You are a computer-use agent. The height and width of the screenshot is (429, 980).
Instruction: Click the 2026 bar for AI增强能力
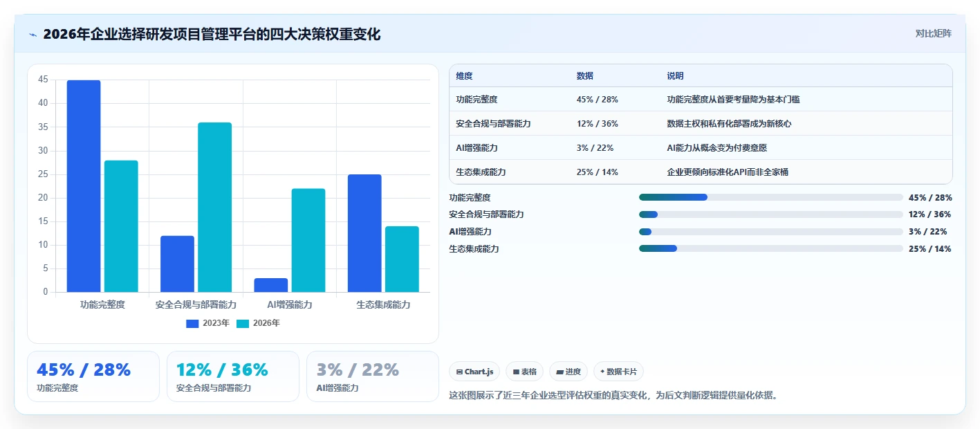coord(308,240)
